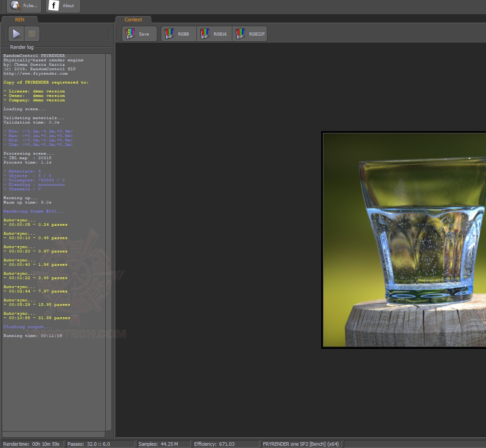Image resolution: width=486 pixels, height=448 pixels.
Task: Click the fryrender.com URL in log
Action: (x=36, y=73)
